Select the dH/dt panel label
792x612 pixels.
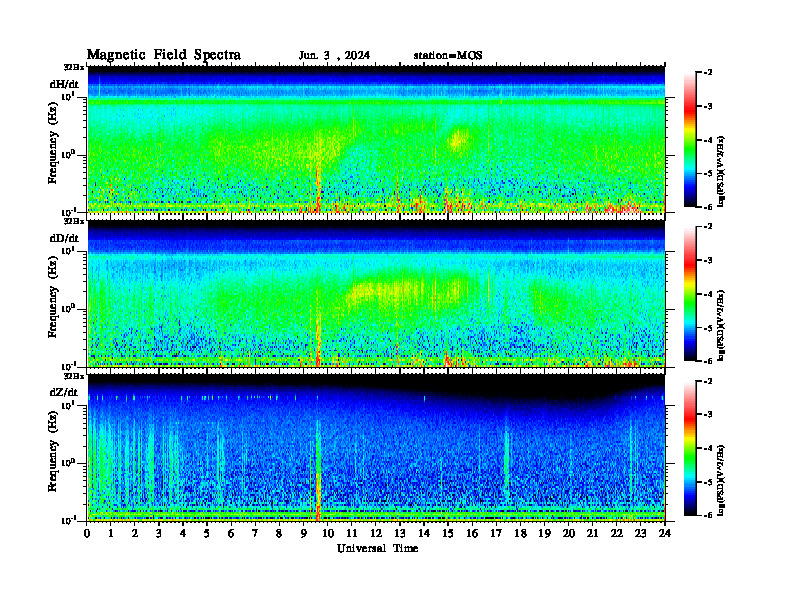pyautogui.click(x=64, y=84)
